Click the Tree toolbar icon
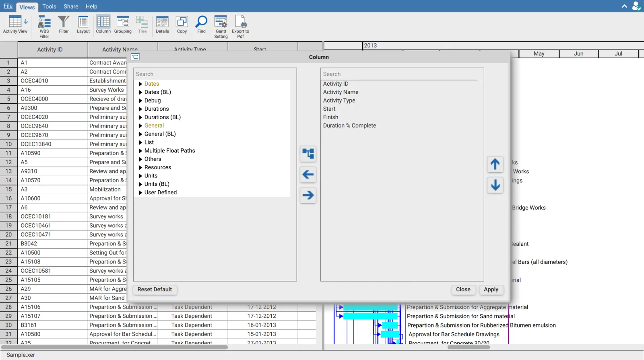Screen dimensions: 644x360 pos(142,25)
